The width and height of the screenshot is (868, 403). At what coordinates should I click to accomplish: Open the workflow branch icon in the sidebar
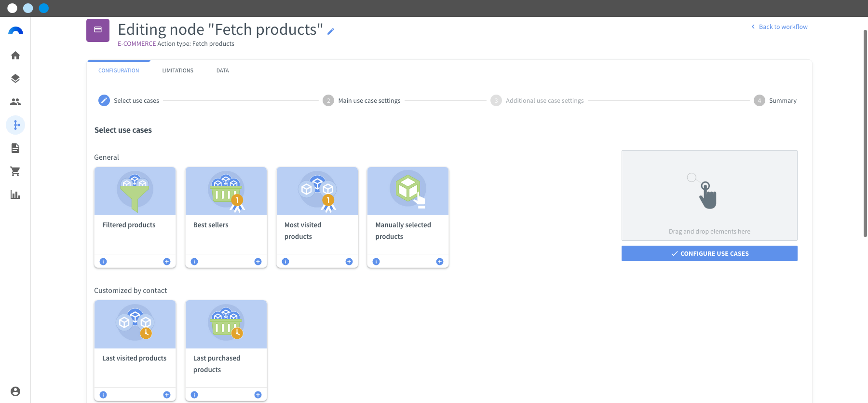coord(15,125)
